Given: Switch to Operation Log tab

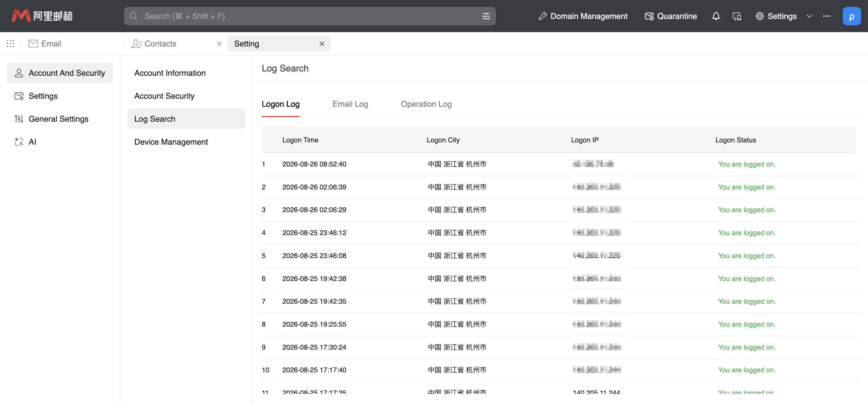Looking at the screenshot, I should [x=426, y=104].
